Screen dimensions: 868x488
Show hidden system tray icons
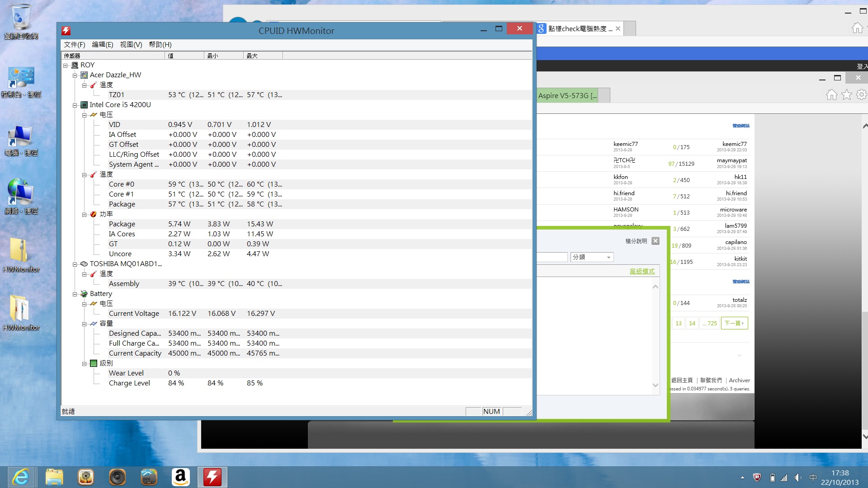point(742,478)
